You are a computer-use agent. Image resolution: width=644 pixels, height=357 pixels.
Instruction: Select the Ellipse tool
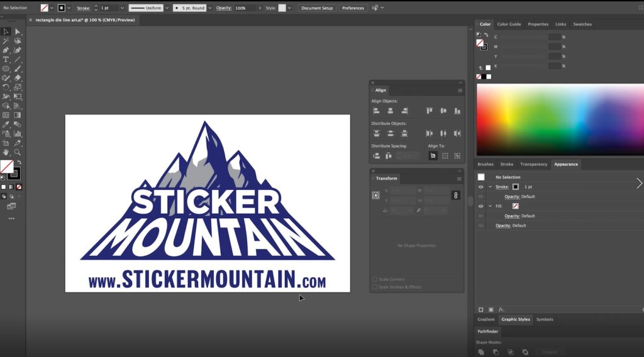pyautogui.click(x=6, y=69)
